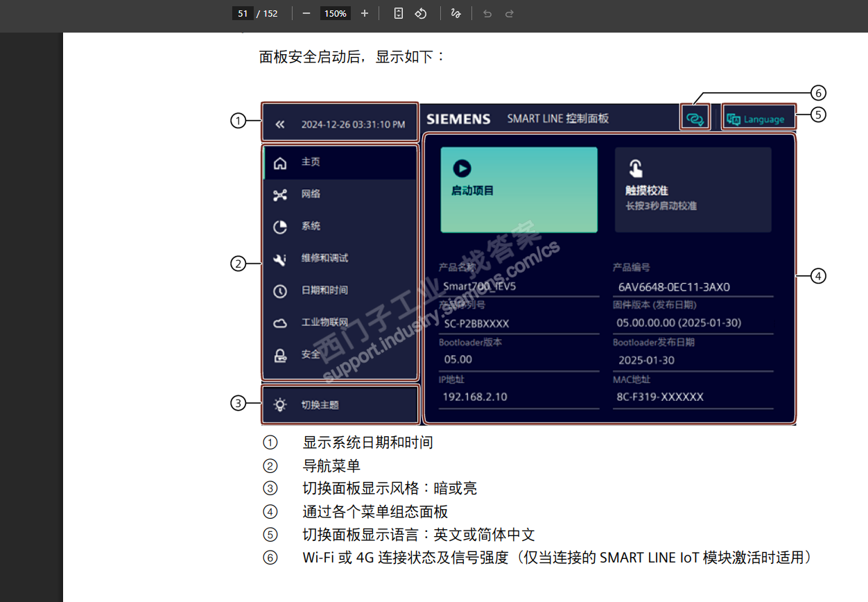The width and height of the screenshot is (868, 602).
Task: Click the system pie chart icon
Action: [x=280, y=227]
